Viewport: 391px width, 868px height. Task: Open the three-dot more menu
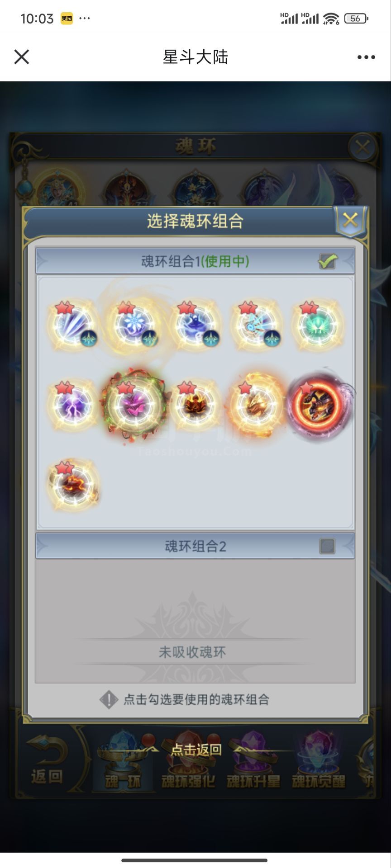366,57
